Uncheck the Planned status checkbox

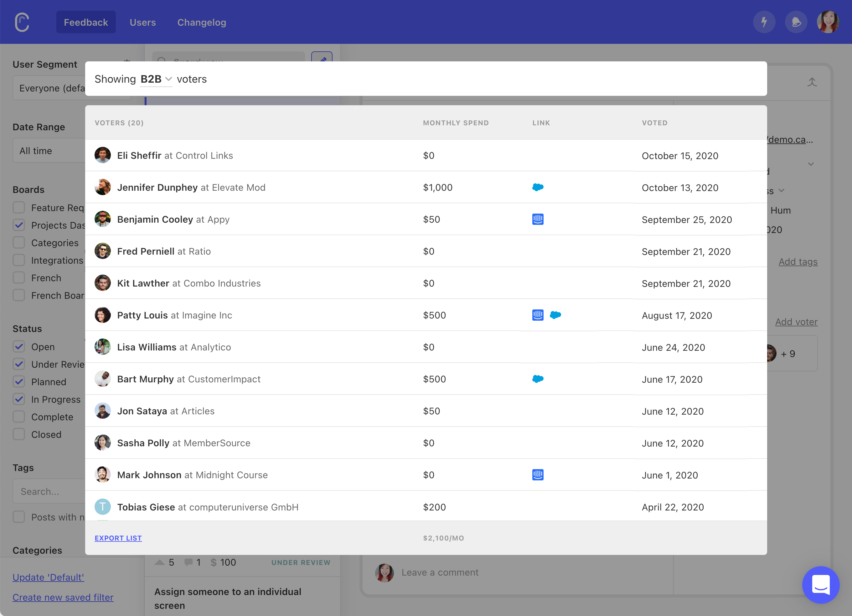(19, 382)
